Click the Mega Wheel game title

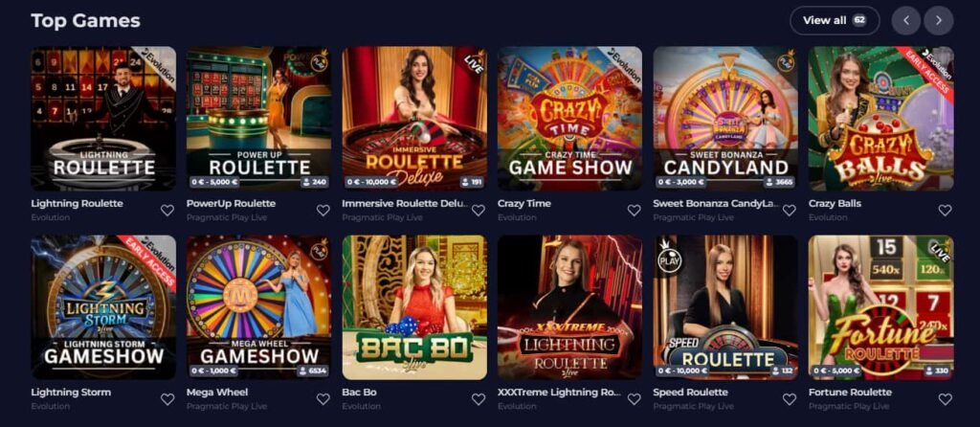(x=217, y=392)
